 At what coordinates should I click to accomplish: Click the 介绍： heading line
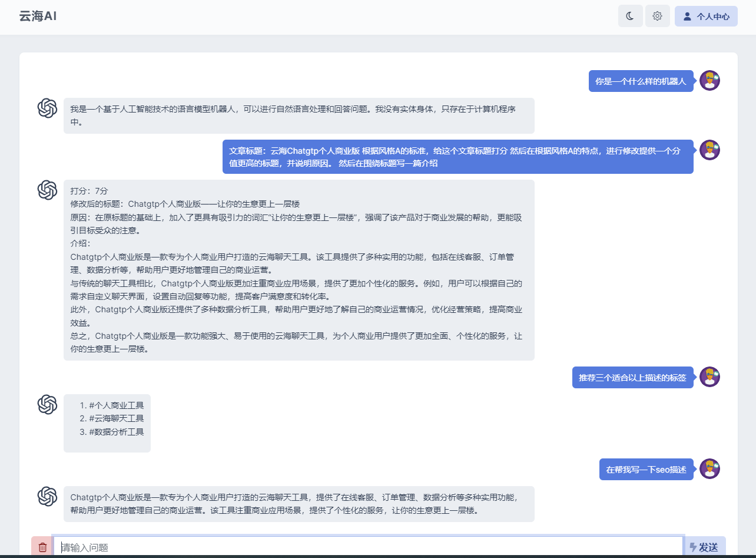[81, 243]
